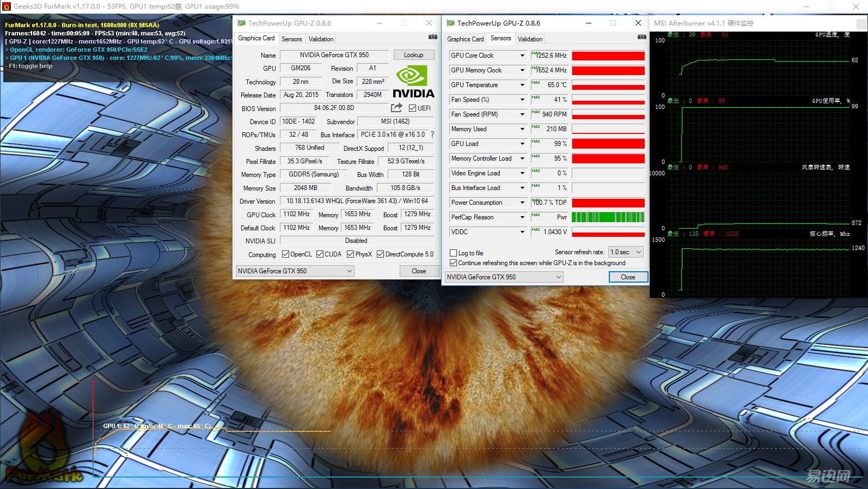Click Close button in left GPU-Z window
Screen dimensions: 868x489
tap(419, 271)
